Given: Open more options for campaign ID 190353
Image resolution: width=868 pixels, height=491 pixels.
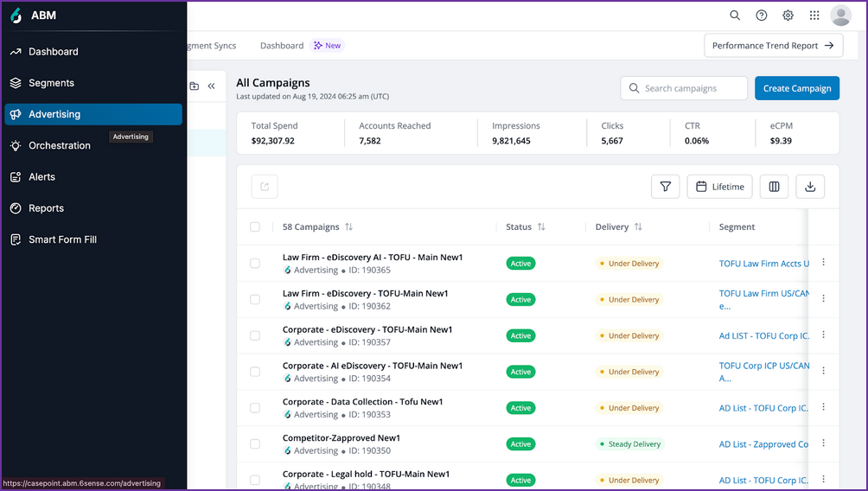Looking at the screenshot, I should [823, 407].
